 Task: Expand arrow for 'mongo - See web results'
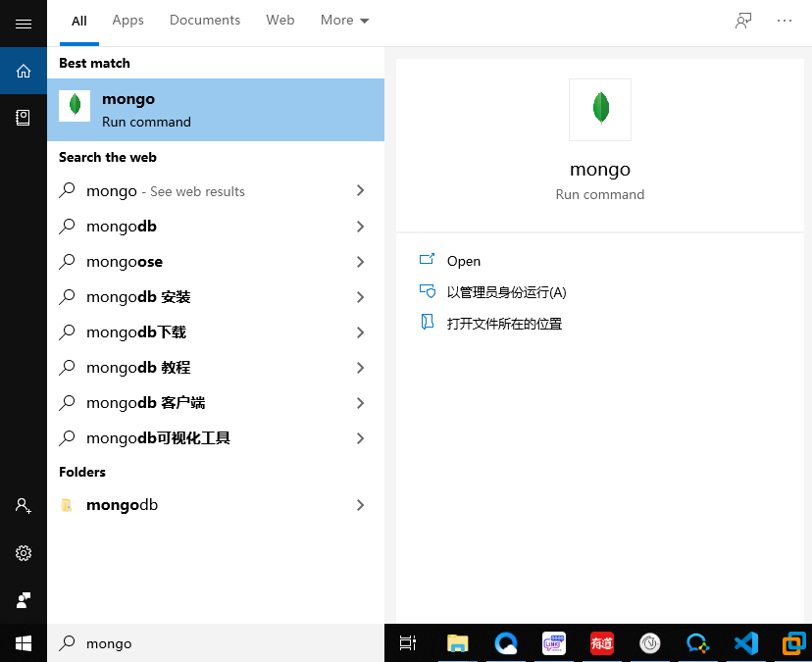[361, 190]
